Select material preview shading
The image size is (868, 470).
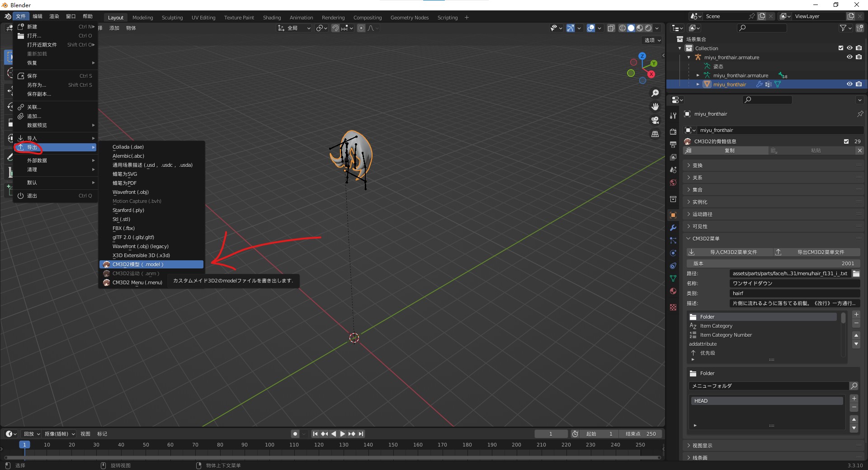(640, 28)
